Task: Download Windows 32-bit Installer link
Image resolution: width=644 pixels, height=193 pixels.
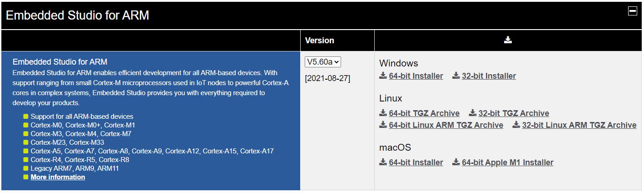Action: pyautogui.click(x=489, y=76)
